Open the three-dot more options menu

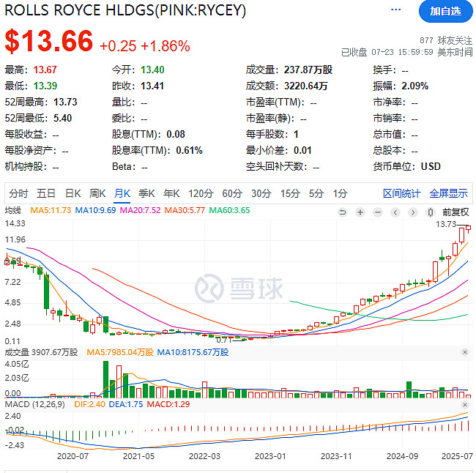pyautogui.click(x=396, y=10)
